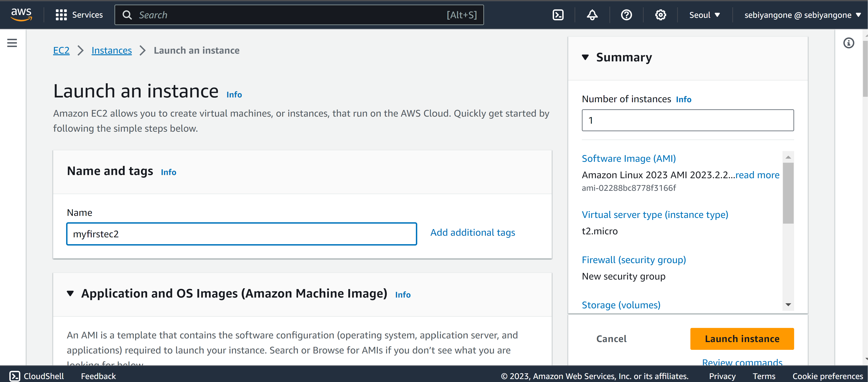
Task: Open the sebiyangone account menu
Action: pos(802,15)
